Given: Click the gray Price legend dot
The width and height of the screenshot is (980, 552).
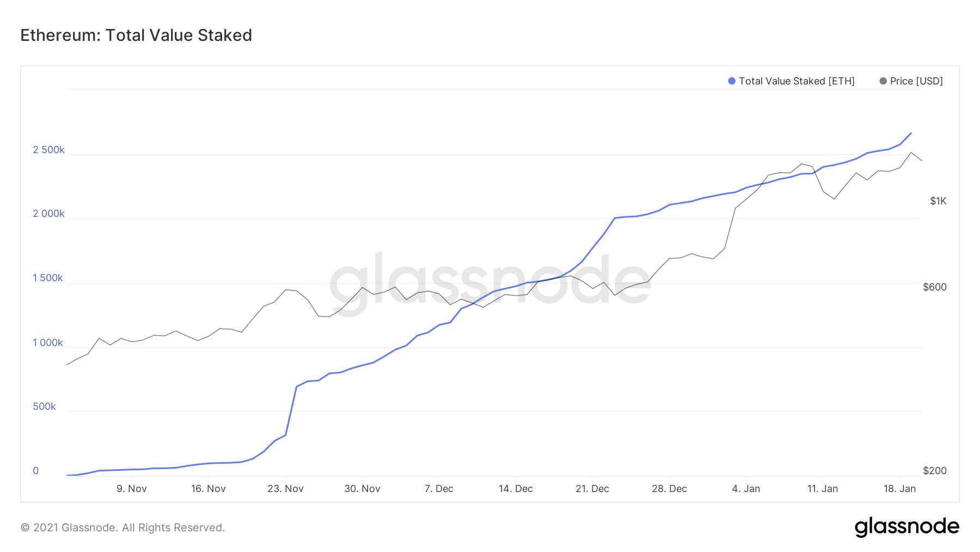Looking at the screenshot, I should click(883, 81).
